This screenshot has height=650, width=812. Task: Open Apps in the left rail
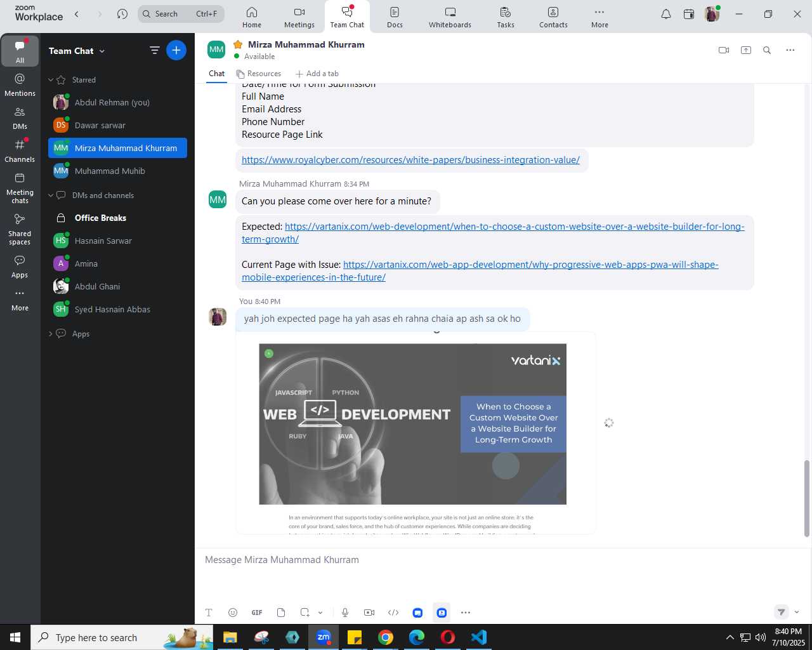(20, 267)
